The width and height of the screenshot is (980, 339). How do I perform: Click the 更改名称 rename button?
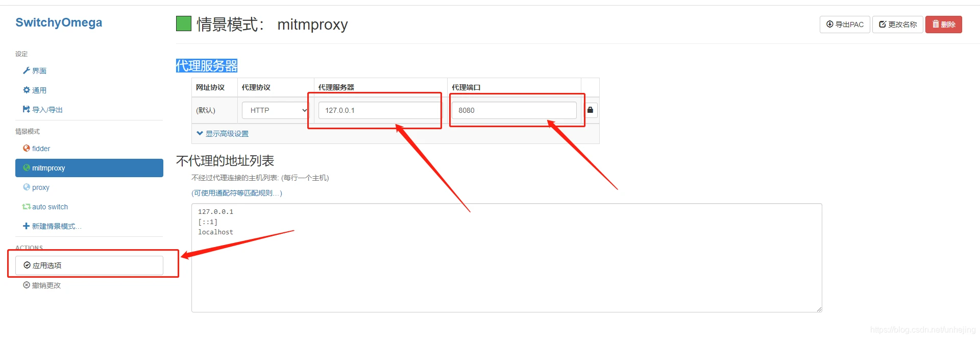(x=898, y=25)
